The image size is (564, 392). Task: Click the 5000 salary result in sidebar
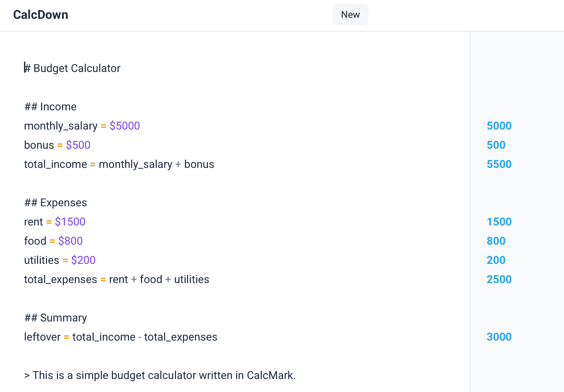[499, 126]
